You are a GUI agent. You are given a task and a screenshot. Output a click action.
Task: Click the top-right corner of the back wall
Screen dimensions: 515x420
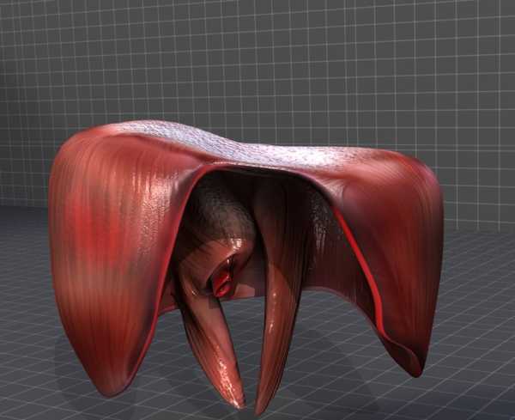tap(510, 4)
